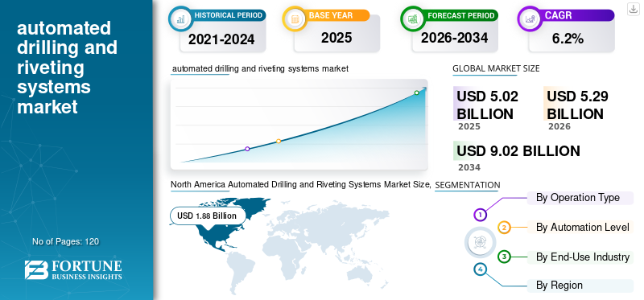Click the Base Year calendar icon
The width and height of the screenshot is (644, 300).
[x=295, y=18]
